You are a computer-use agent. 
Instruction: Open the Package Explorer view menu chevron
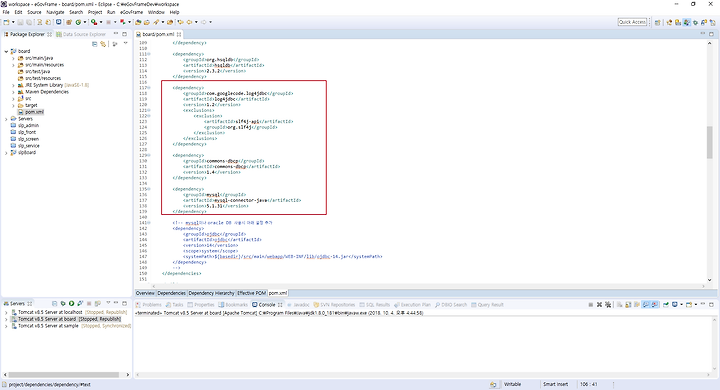point(125,44)
